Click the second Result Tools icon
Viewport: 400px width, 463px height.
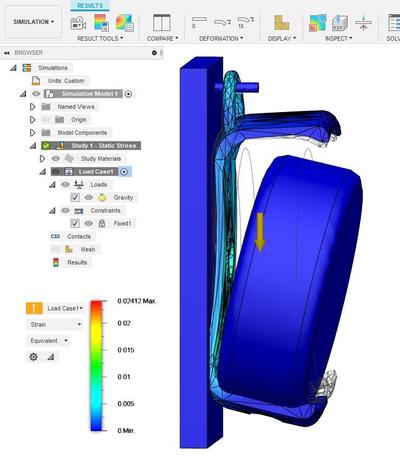pos(101,23)
